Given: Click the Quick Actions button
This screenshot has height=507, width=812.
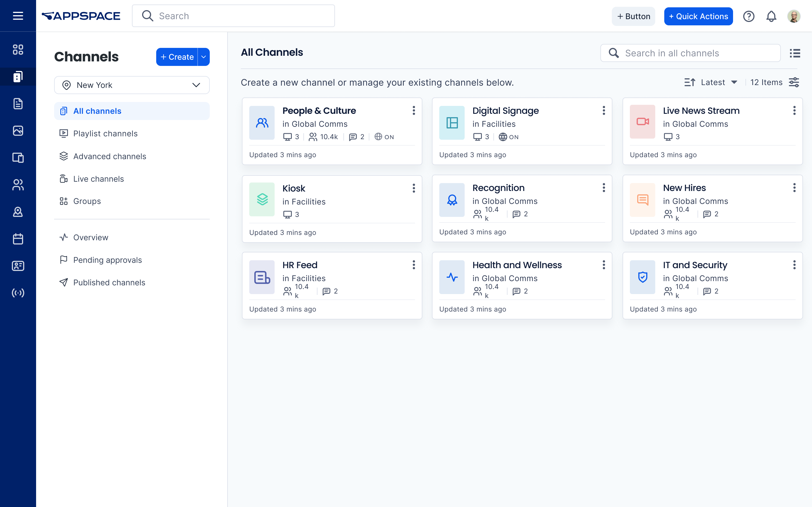Looking at the screenshot, I should (698, 16).
